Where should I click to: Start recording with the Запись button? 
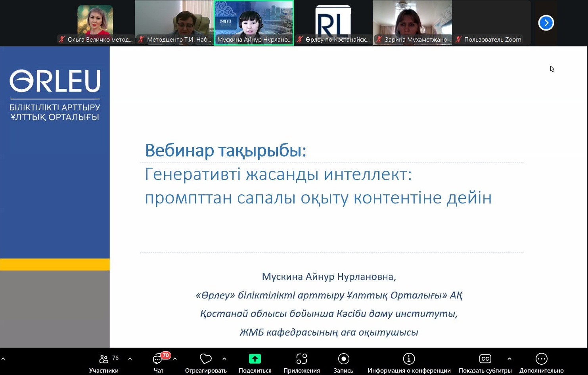[x=343, y=359]
